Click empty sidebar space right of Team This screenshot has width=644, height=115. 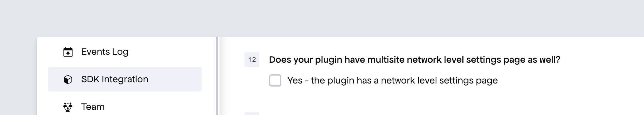pos(153,106)
